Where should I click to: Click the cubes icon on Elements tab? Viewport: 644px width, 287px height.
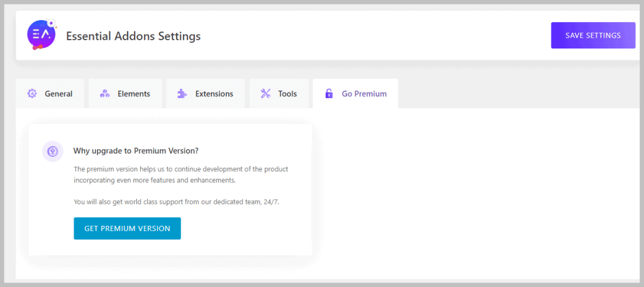click(105, 94)
